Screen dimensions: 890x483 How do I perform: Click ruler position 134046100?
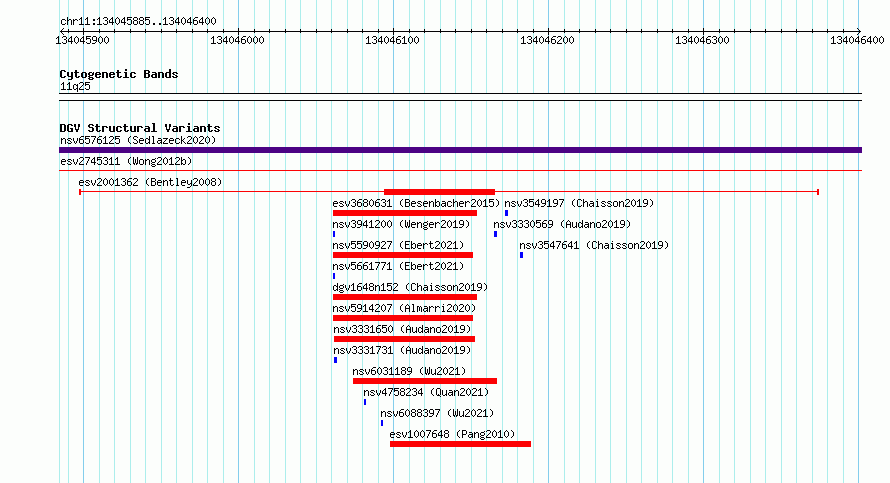click(x=393, y=40)
